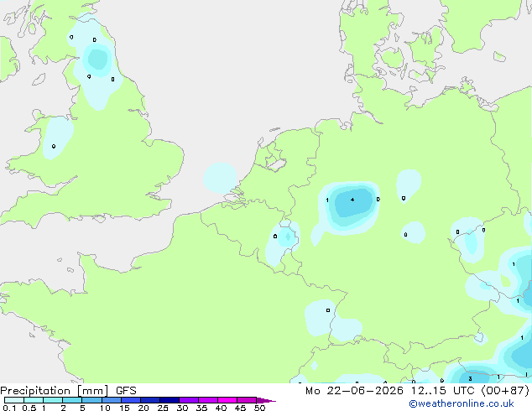
Task: Click the legend tick label '0.1'
Action: tap(9, 408)
